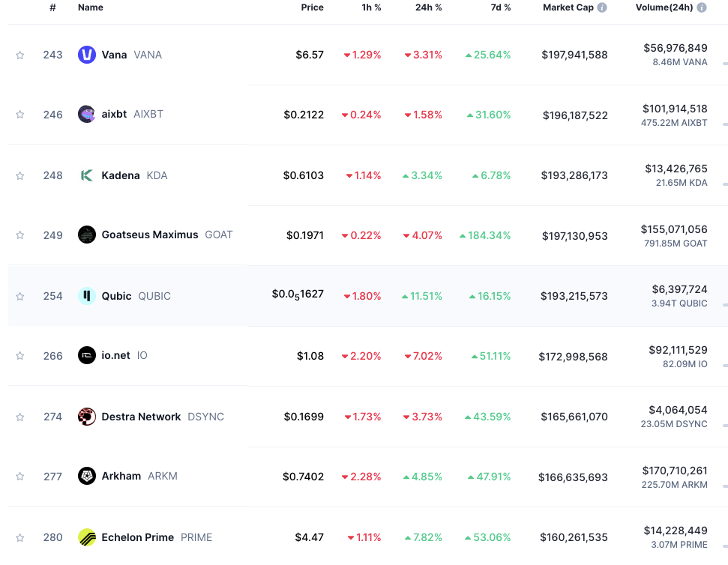Image resolution: width=728 pixels, height=565 pixels.
Task: Click the io.net coin logo
Action: [x=85, y=355]
